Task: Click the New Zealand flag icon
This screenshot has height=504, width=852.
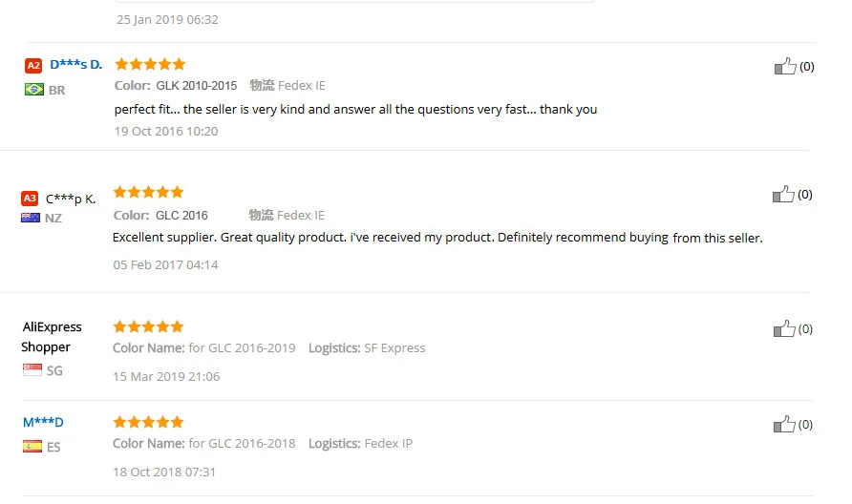Action: point(31,218)
